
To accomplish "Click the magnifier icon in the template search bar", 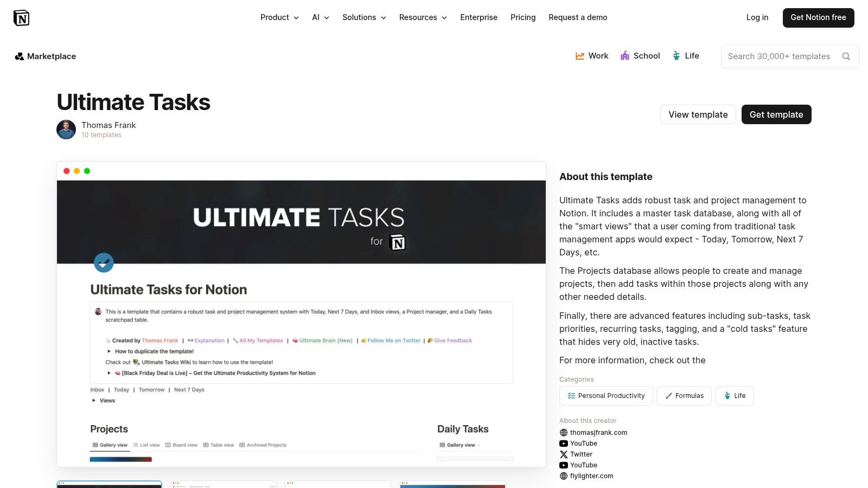I will [x=846, y=56].
